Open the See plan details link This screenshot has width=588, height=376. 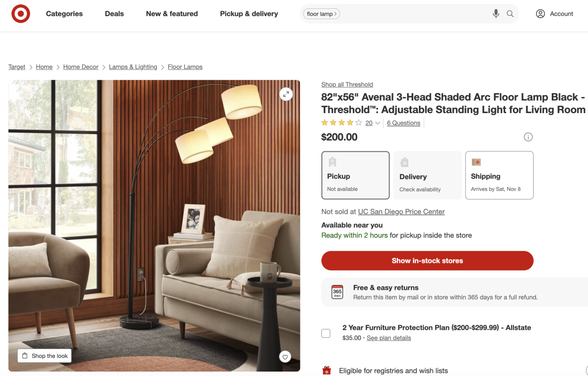[x=389, y=338]
